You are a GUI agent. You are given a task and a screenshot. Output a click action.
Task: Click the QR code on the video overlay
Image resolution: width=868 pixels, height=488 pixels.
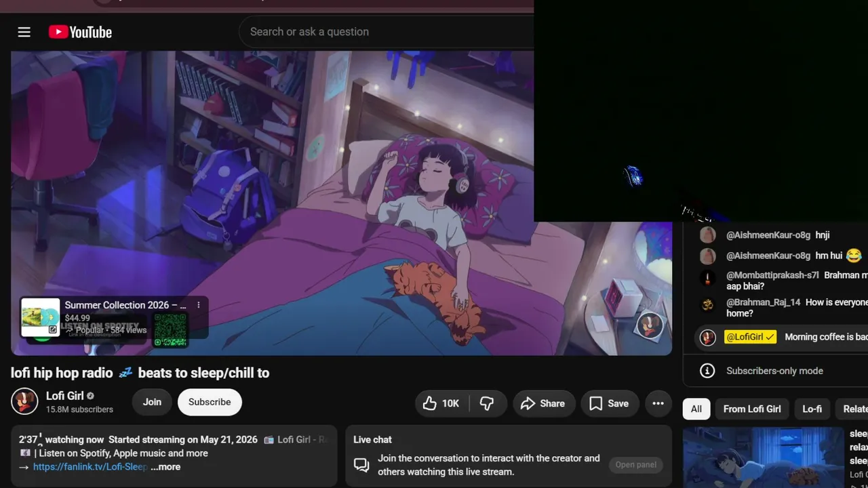point(170,330)
